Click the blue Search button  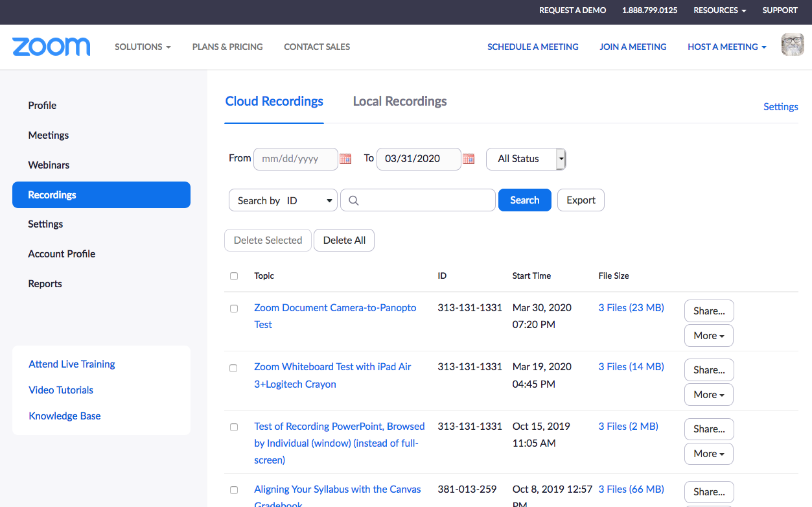[524, 200]
